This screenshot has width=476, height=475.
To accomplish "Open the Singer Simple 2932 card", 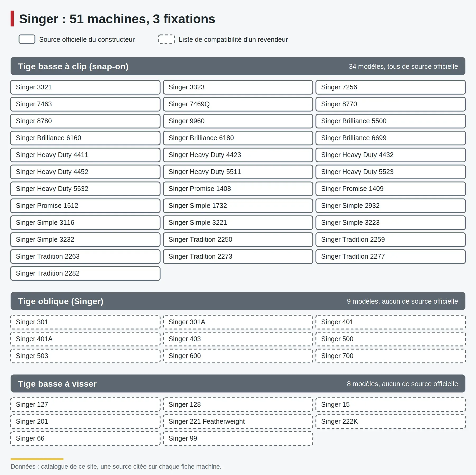I will pos(391,206).
